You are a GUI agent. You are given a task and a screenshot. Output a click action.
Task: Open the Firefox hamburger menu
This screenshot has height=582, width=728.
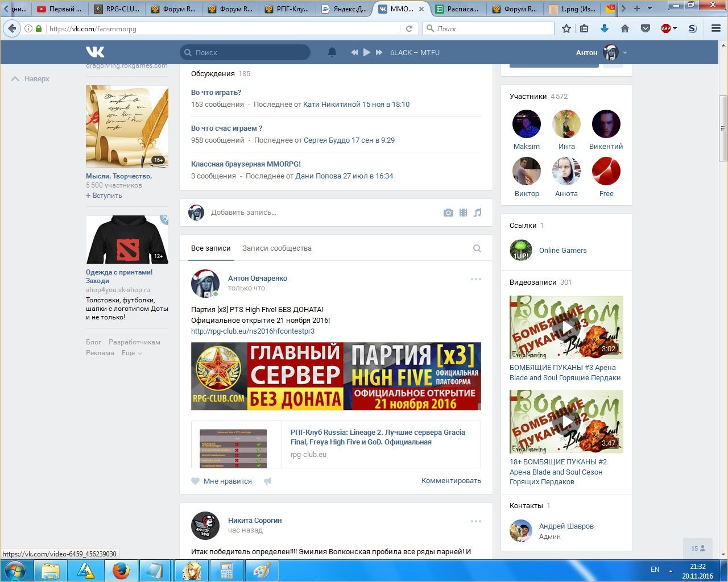(716, 28)
